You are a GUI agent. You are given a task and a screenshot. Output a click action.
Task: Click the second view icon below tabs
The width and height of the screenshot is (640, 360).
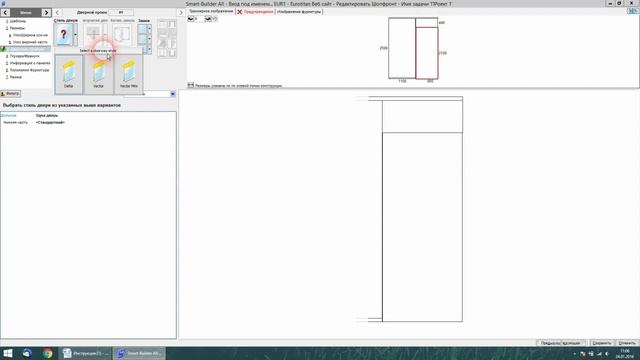coord(208,19)
